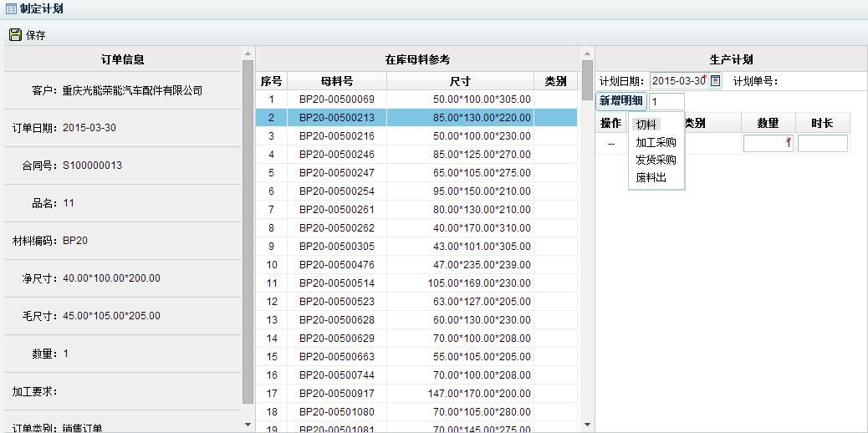Select material row BP20-00500663
Viewport: 868px width, 433px height.
pyautogui.click(x=416, y=357)
